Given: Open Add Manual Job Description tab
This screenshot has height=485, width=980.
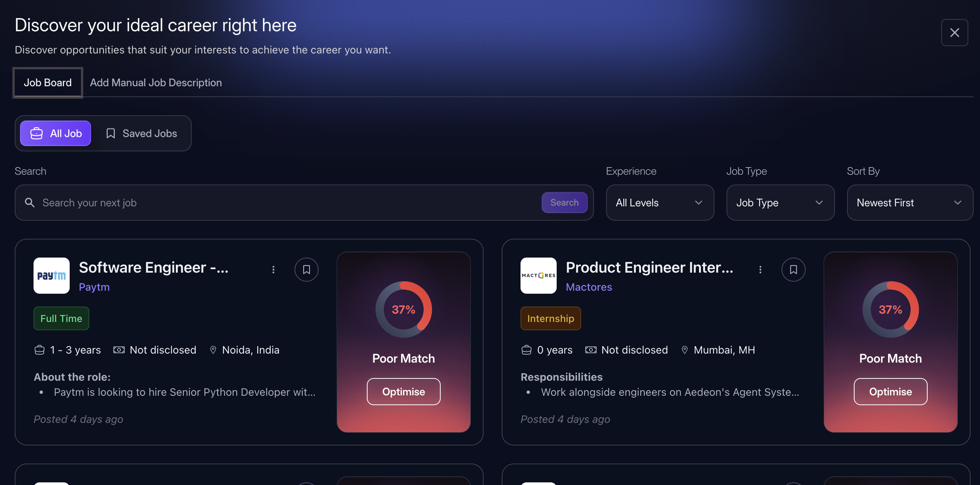Looking at the screenshot, I should pos(156,82).
